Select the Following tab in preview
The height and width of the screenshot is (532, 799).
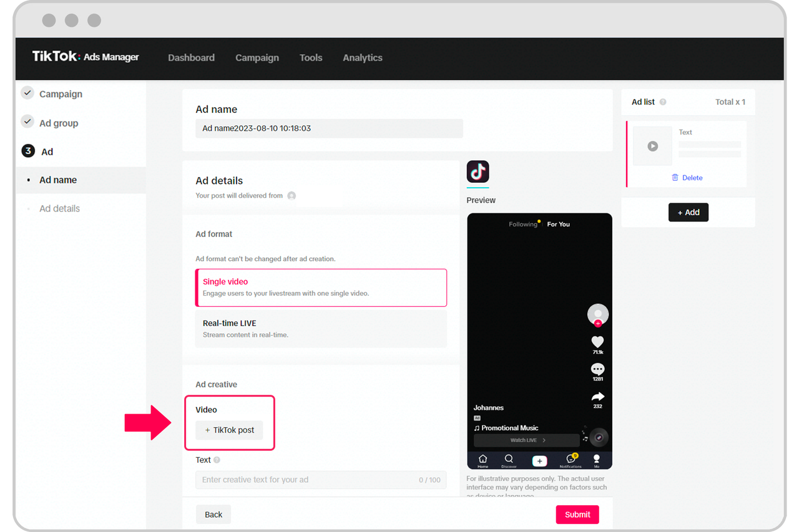pos(522,224)
